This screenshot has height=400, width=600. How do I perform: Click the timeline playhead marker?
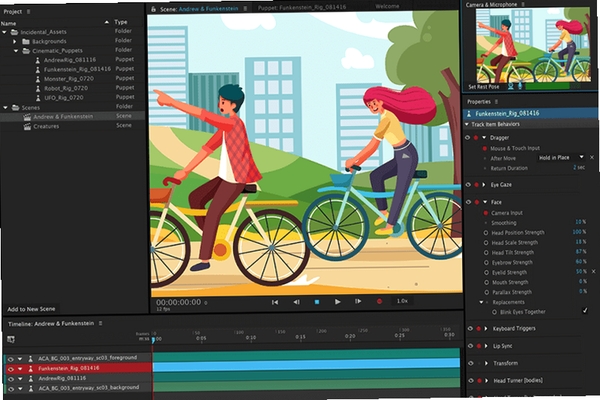153,340
